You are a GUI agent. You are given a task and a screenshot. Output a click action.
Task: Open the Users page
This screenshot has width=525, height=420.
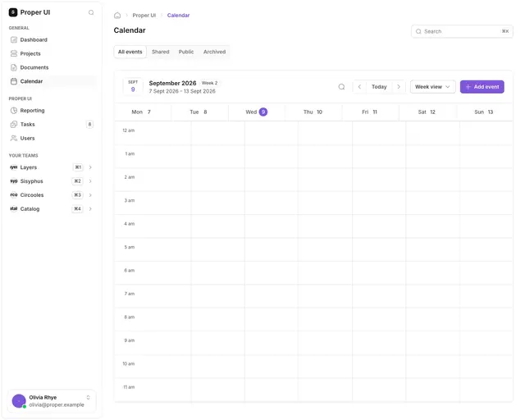(x=52, y=139)
